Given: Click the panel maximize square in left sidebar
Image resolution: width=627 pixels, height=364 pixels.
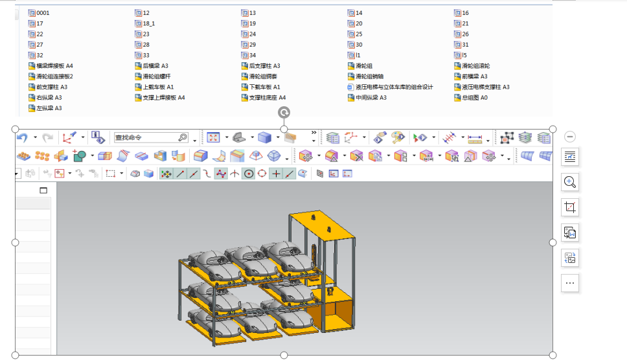Looking at the screenshot, I should click(x=43, y=190).
